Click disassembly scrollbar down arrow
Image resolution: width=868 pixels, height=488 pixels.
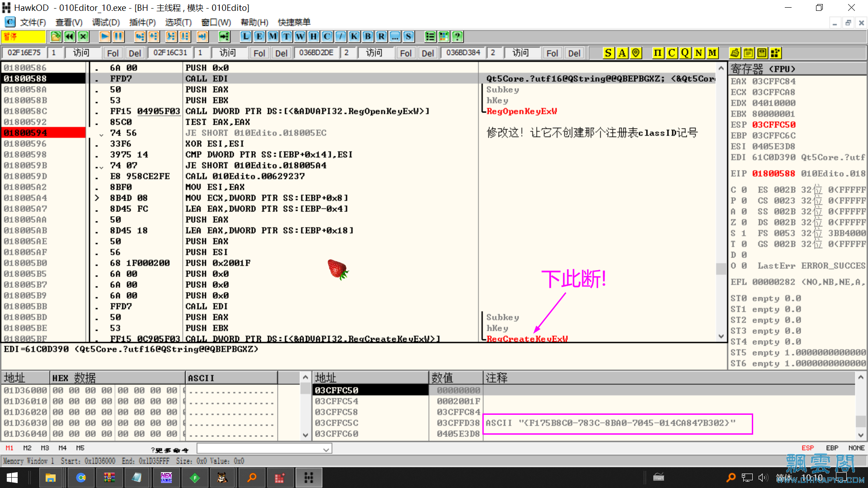pyautogui.click(x=721, y=336)
